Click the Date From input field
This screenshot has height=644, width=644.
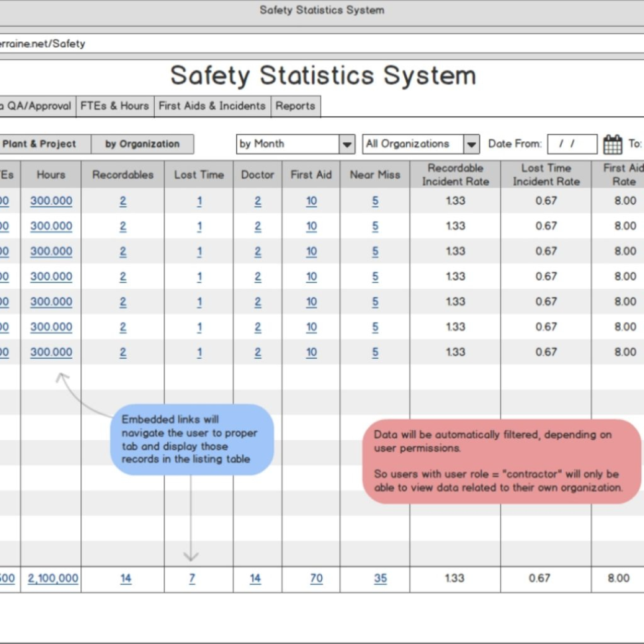(572, 143)
